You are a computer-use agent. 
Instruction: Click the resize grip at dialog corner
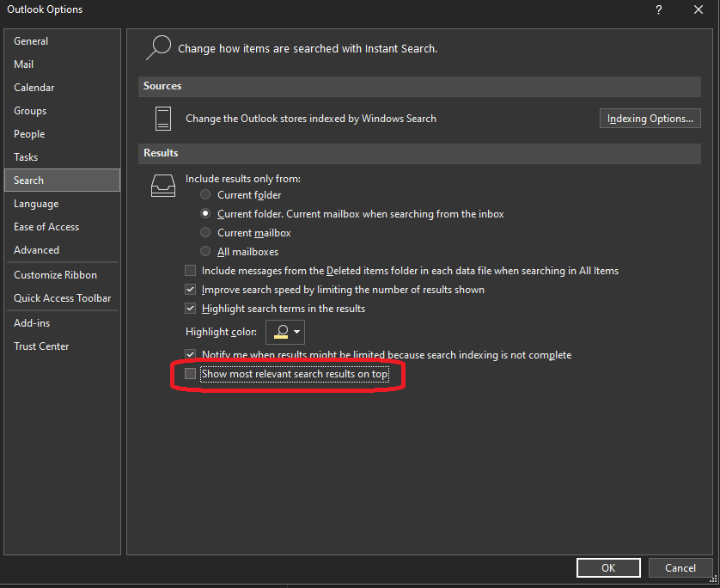click(713, 579)
